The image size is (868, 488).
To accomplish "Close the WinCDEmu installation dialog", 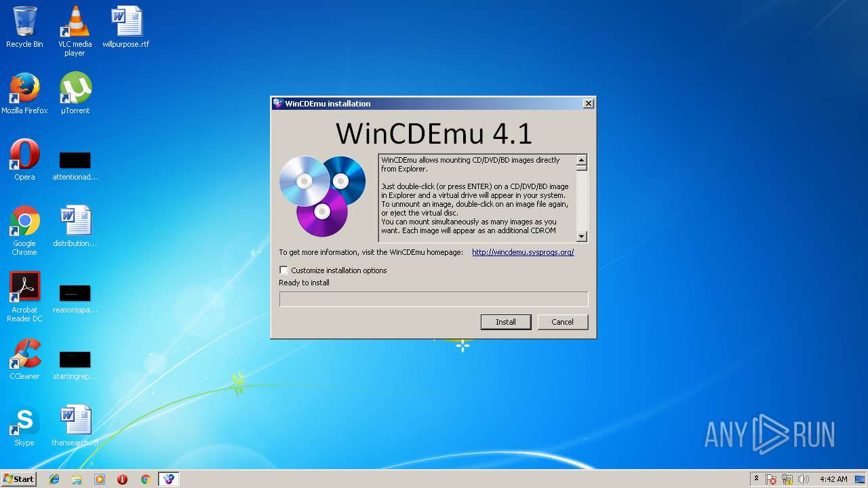I will (589, 104).
